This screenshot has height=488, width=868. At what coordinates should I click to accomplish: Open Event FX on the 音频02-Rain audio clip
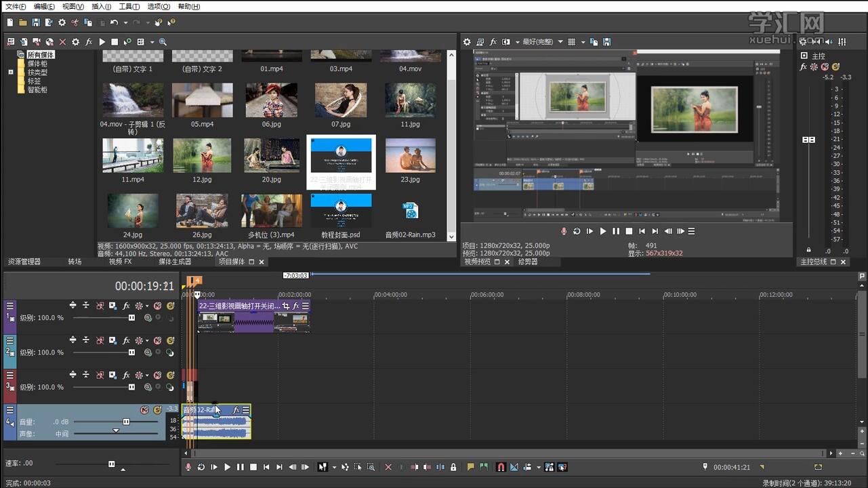coord(236,410)
